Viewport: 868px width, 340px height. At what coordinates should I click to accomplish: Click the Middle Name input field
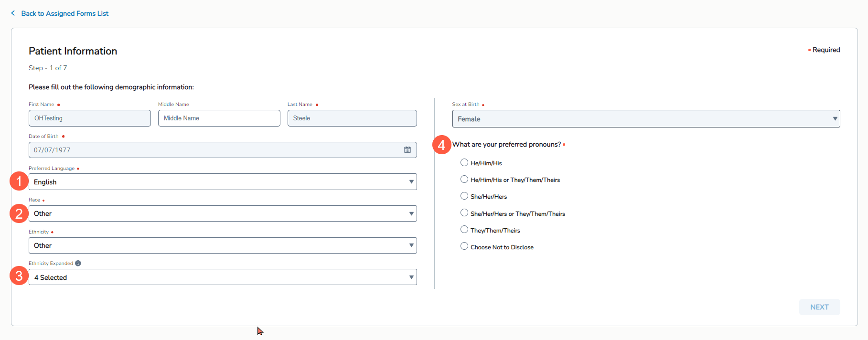pyautogui.click(x=219, y=118)
